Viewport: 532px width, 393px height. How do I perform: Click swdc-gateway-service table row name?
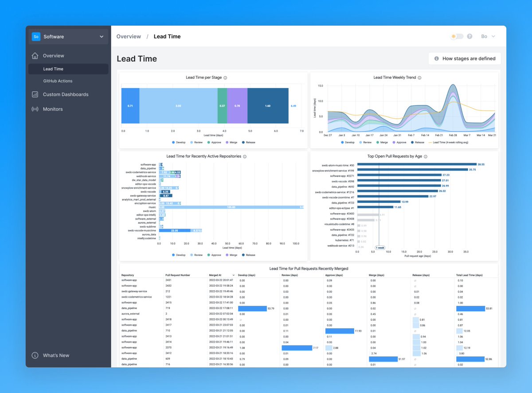point(134,292)
